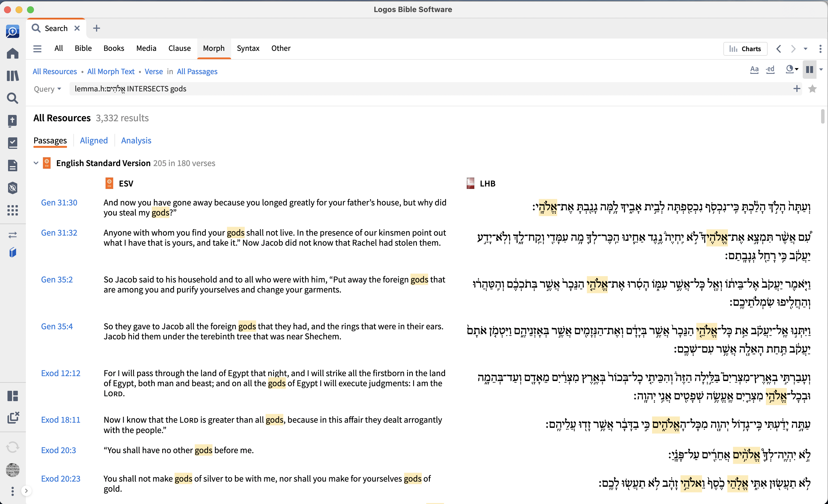
Task: Expand the Query type dropdown
Action: tap(47, 89)
